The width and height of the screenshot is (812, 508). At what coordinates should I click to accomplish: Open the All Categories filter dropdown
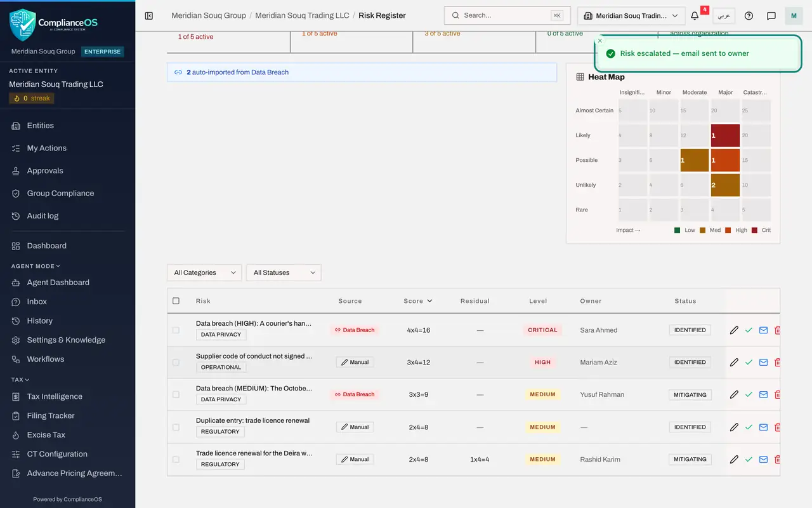(204, 272)
